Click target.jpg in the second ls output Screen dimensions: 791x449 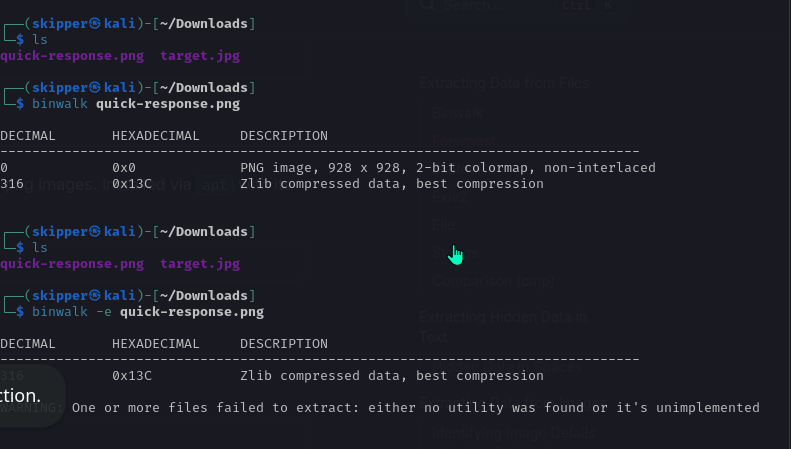[x=200, y=265]
